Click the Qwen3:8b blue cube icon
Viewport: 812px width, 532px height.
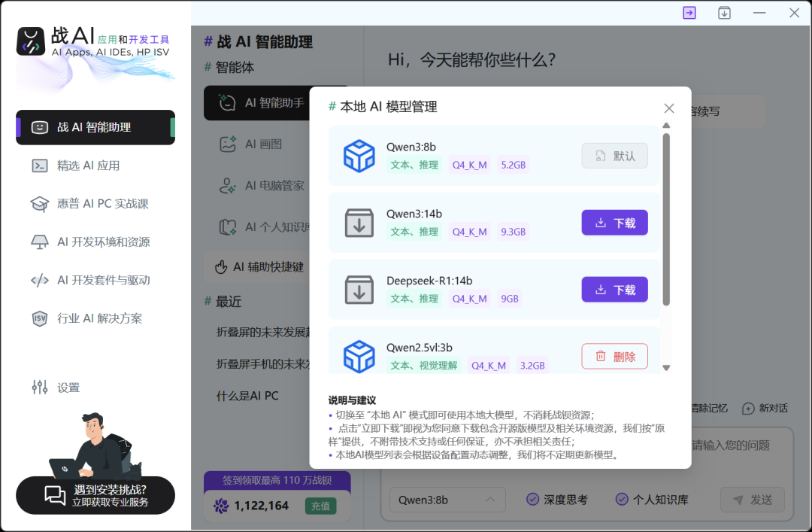pos(359,156)
